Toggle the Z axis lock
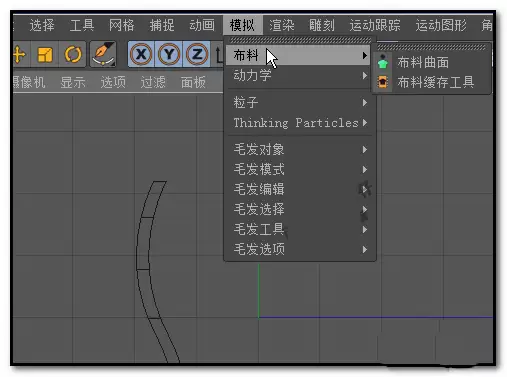The width and height of the screenshot is (507, 377). [x=197, y=54]
